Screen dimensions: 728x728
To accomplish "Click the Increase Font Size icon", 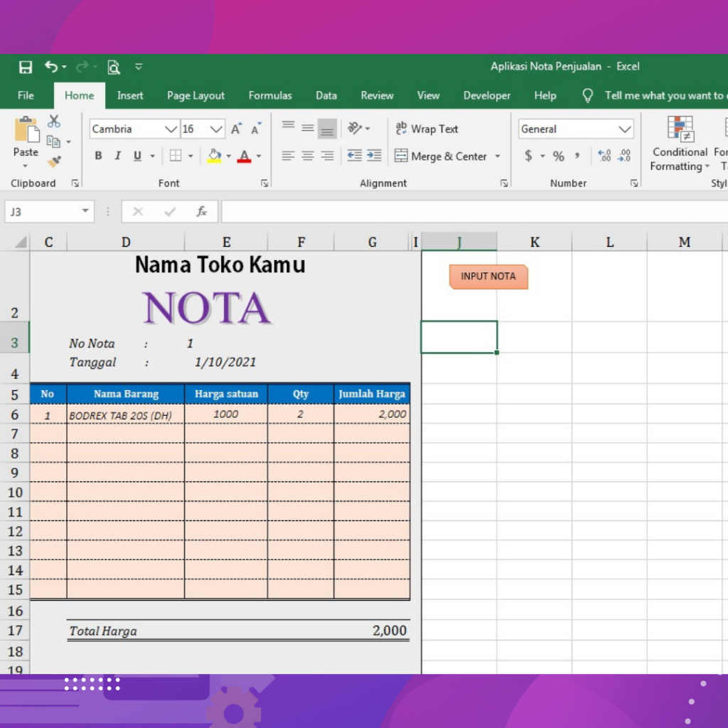I will (237, 129).
